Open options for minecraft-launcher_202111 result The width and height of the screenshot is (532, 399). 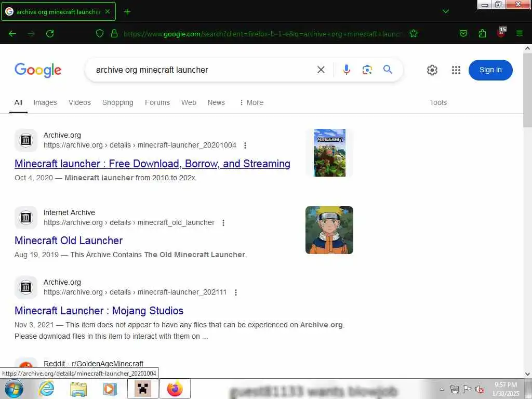point(235,292)
